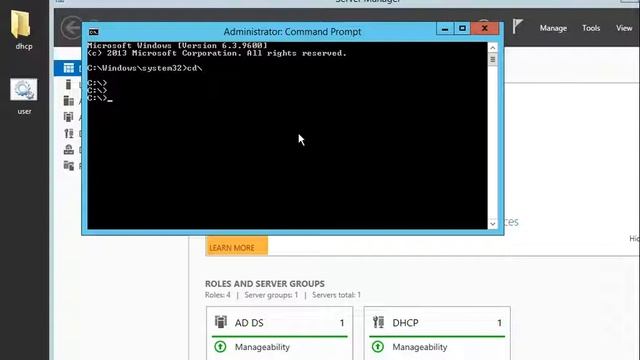Viewport: 640px width, 360px height.
Task: Close the Command Prompt window
Action: coord(484,29)
